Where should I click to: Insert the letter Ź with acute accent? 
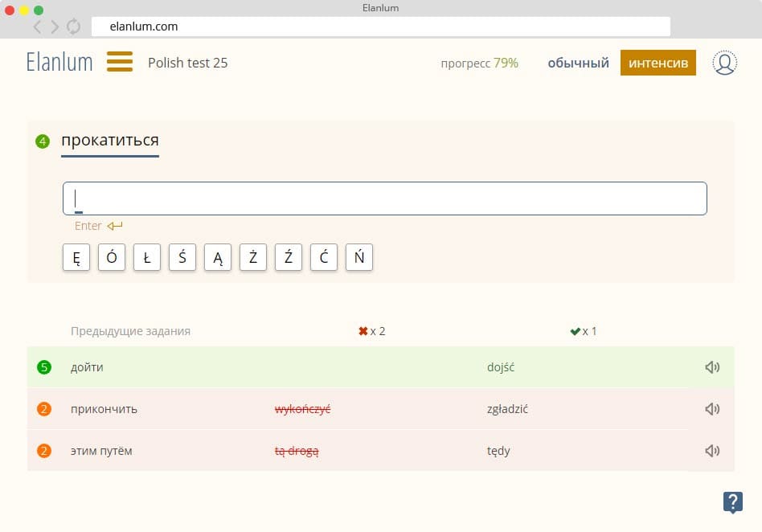coord(289,257)
